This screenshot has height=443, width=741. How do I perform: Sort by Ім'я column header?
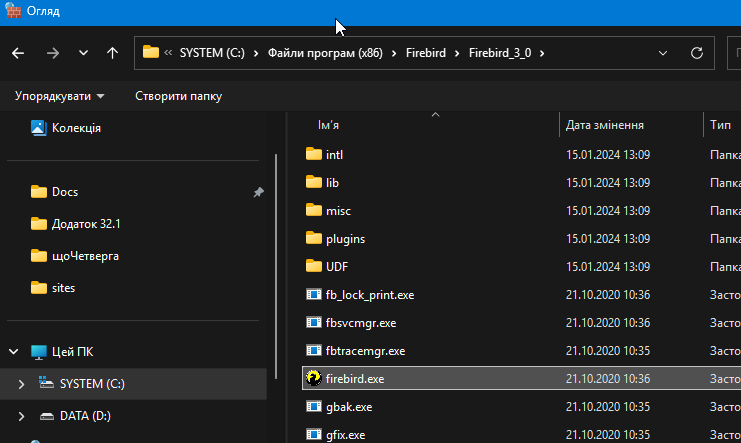pyautogui.click(x=328, y=125)
